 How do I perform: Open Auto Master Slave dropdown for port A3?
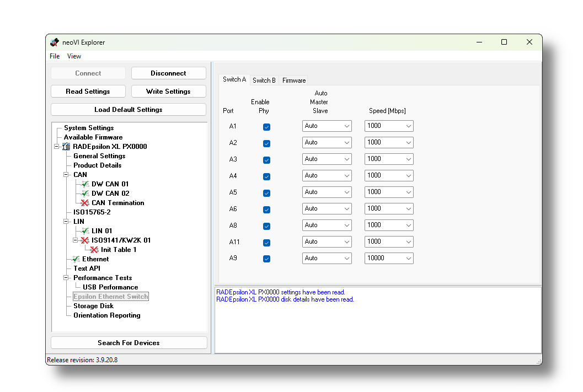coord(327,159)
